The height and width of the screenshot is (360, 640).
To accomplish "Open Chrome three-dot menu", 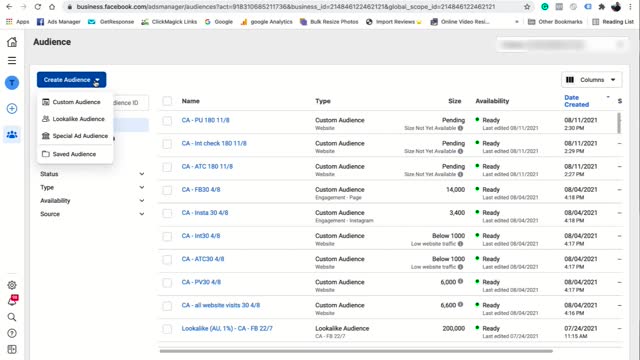I will [x=630, y=7].
